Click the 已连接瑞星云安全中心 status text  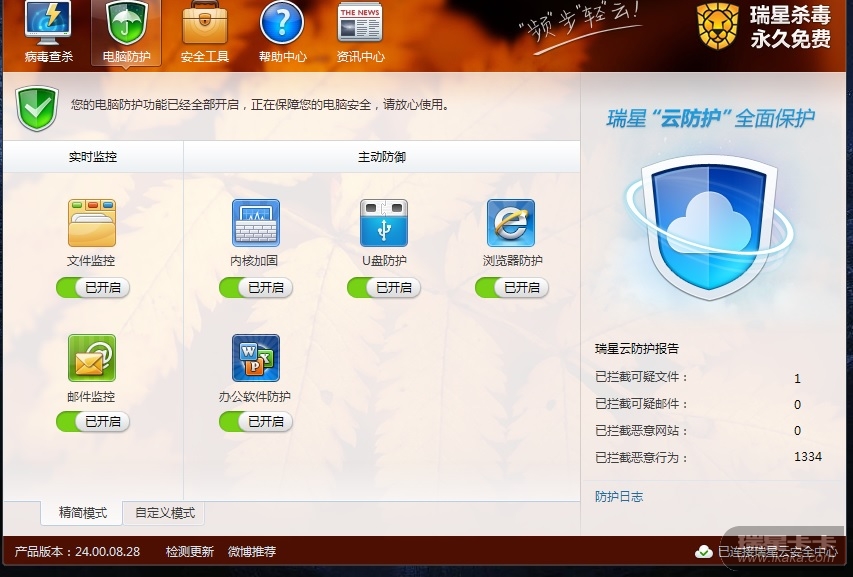778,552
